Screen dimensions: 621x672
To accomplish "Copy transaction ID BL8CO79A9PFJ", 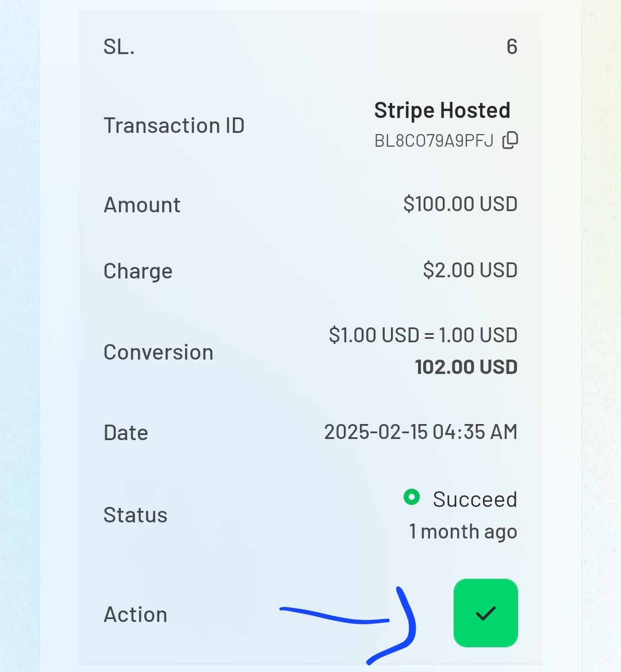I will [510, 140].
